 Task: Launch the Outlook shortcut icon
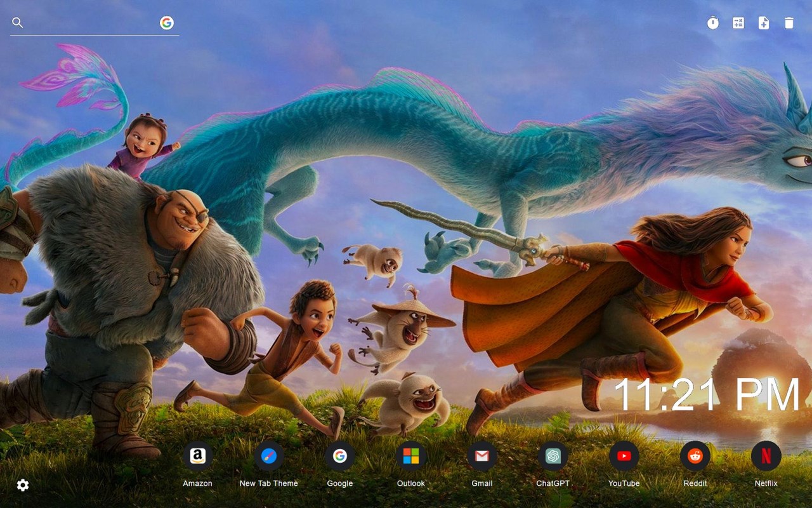pyautogui.click(x=411, y=456)
